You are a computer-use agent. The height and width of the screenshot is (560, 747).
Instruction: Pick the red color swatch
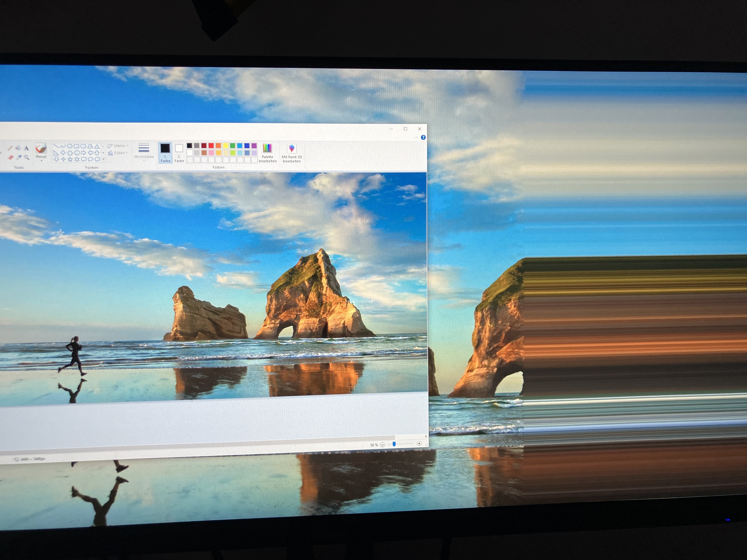[x=211, y=145]
